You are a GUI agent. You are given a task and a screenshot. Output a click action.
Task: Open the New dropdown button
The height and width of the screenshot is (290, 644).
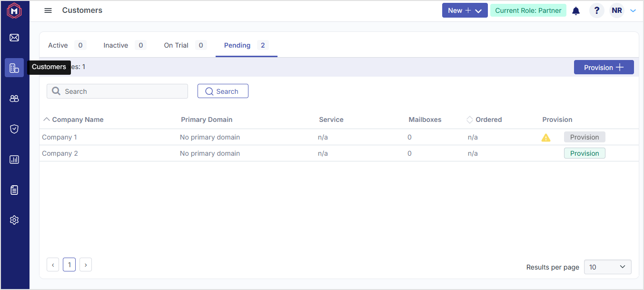point(465,10)
